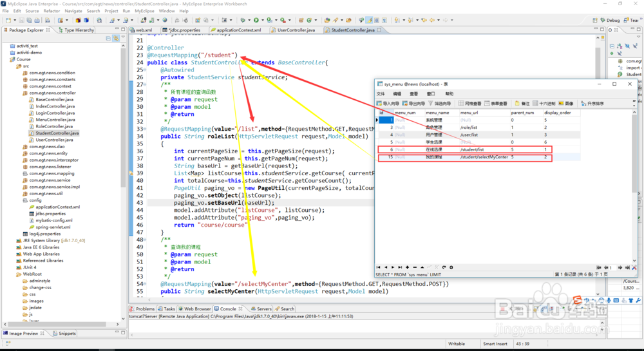Open dropdown next to New file icon

point(14,20)
